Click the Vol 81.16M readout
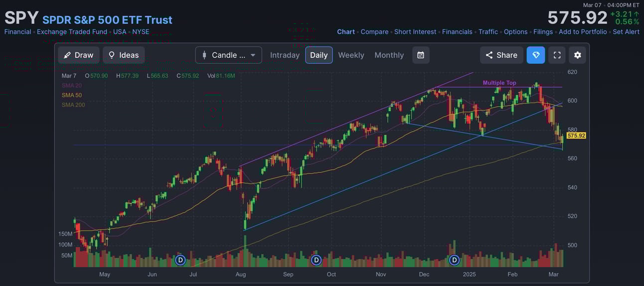This screenshot has height=286, width=644. [221, 76]
